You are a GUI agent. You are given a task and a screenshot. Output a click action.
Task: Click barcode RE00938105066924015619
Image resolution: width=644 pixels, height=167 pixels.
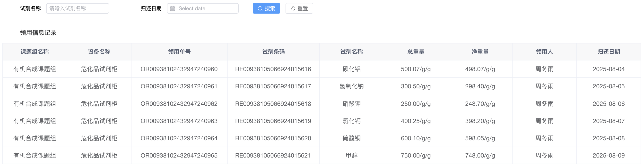tap(273, 121)
